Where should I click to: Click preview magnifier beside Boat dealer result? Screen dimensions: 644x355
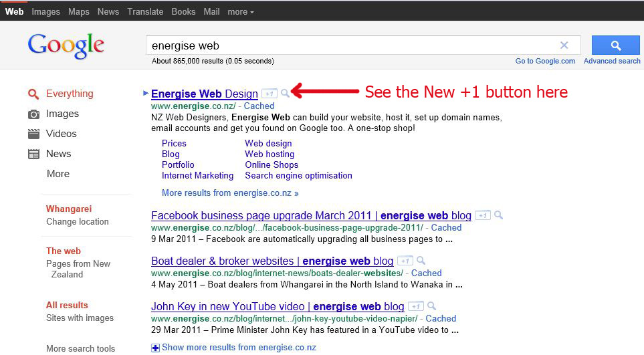[x=420, y=261]
